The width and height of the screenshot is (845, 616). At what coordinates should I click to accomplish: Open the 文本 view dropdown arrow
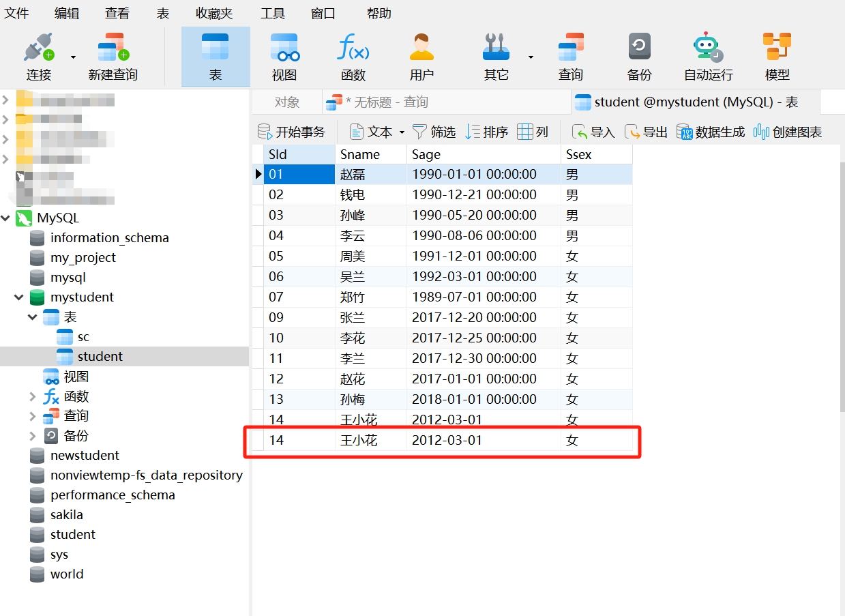402,132
